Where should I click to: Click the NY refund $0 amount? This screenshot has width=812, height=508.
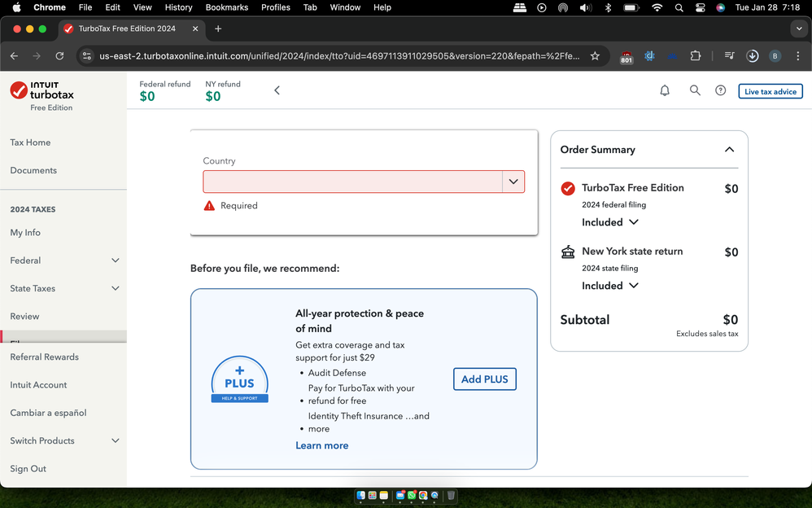(213, 96)
